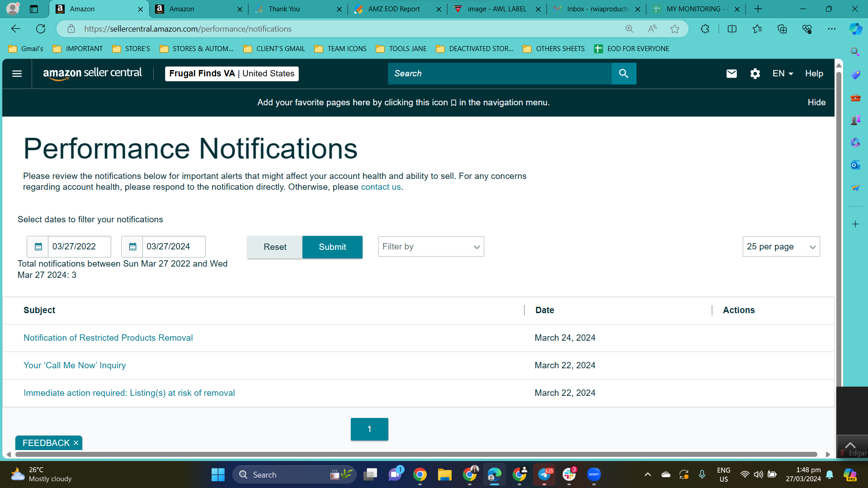The width and height of the screenshot is (868, 488).
Task: Open the start date calendar picker
Action: [38, 247]
